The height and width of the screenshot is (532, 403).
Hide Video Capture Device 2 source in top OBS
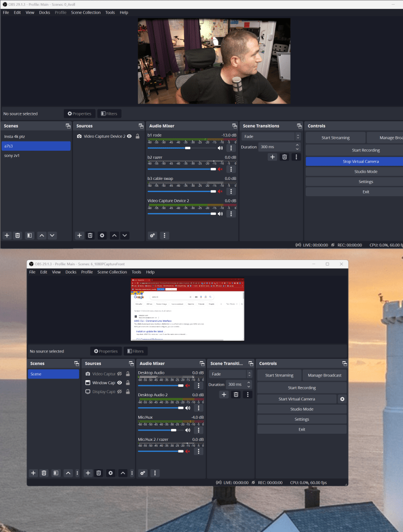pos(129,136)
